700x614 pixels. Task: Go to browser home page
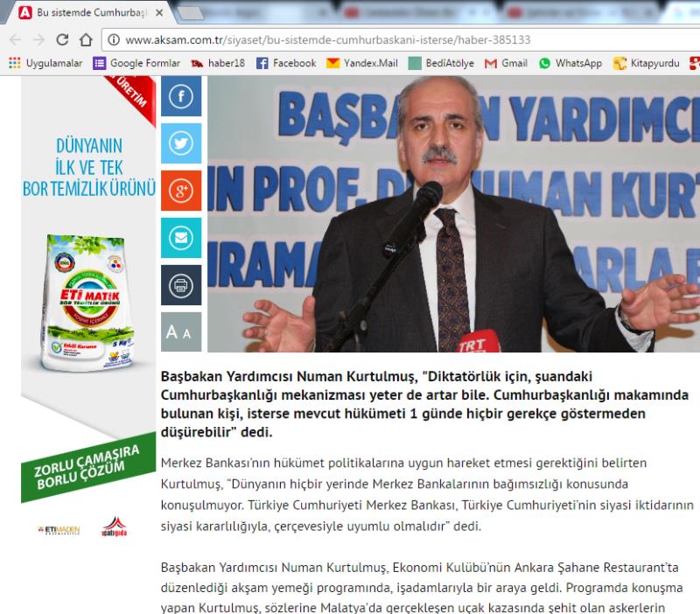[86, 40]
